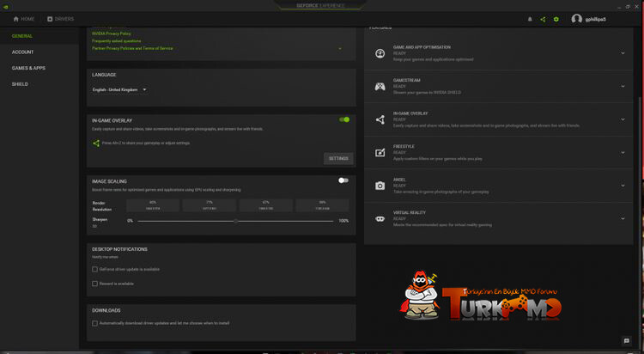This screenshot has width=644, height=354.
Task: Switch to the Home tab
Action: [x=24, y=19]
